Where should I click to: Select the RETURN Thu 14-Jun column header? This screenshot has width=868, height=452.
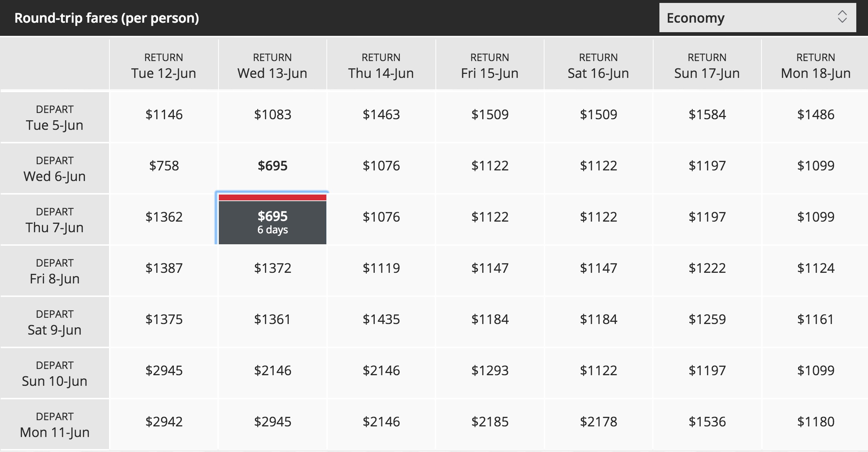[x=381, y=64]
